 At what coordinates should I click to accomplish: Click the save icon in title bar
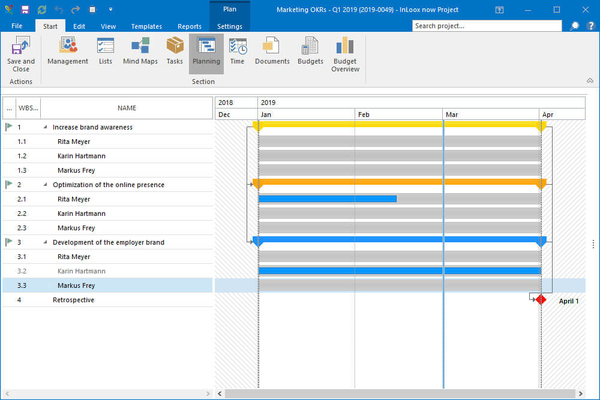[x=25, y=10]
